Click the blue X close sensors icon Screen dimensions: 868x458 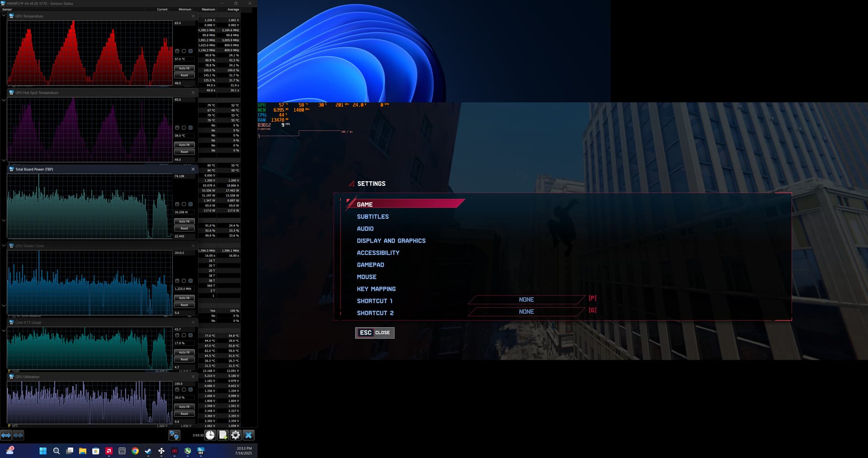248,435
